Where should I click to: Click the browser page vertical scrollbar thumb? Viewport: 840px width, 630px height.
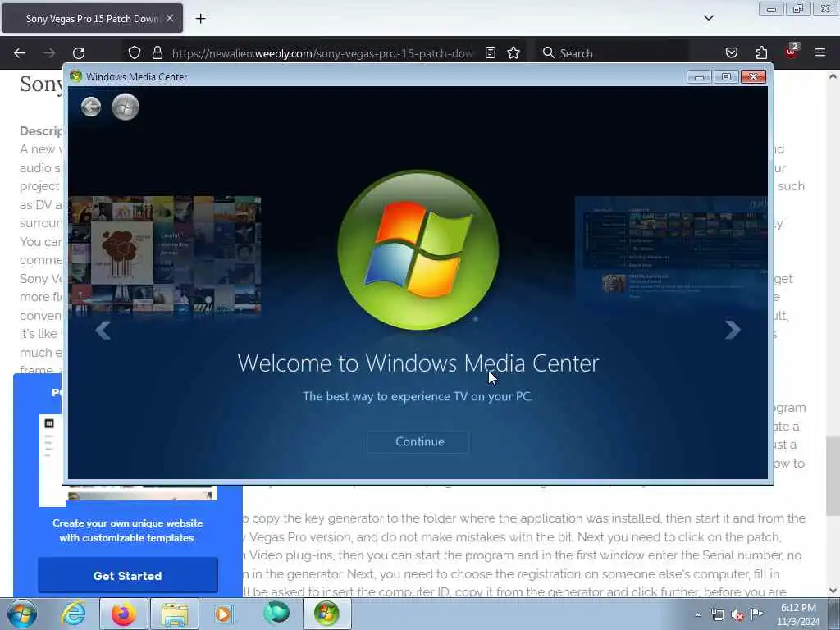(833, 476)
